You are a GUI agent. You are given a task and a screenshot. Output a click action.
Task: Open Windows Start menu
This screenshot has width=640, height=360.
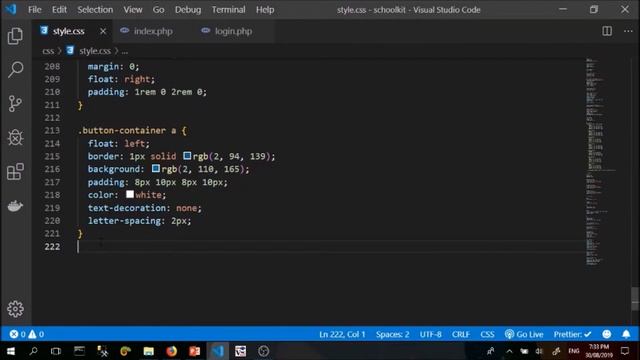pos(11,351)
